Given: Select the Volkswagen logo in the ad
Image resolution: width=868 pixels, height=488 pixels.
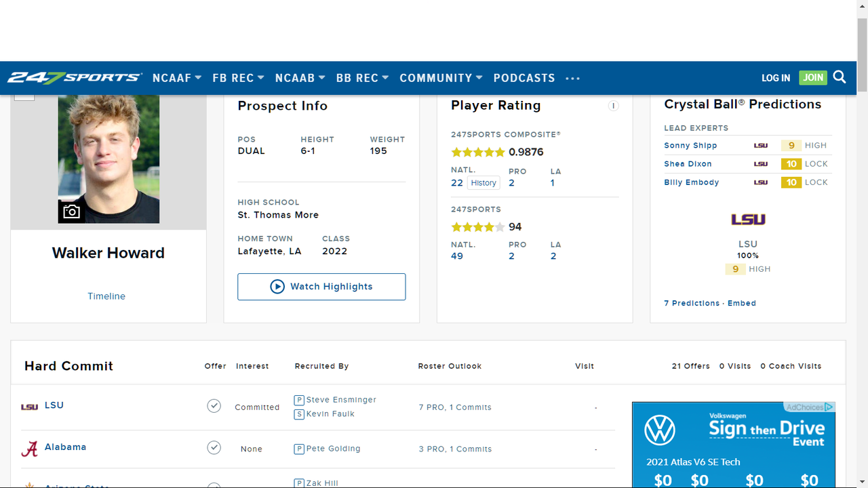Looking at the screenshot, I should pos(660,430).
